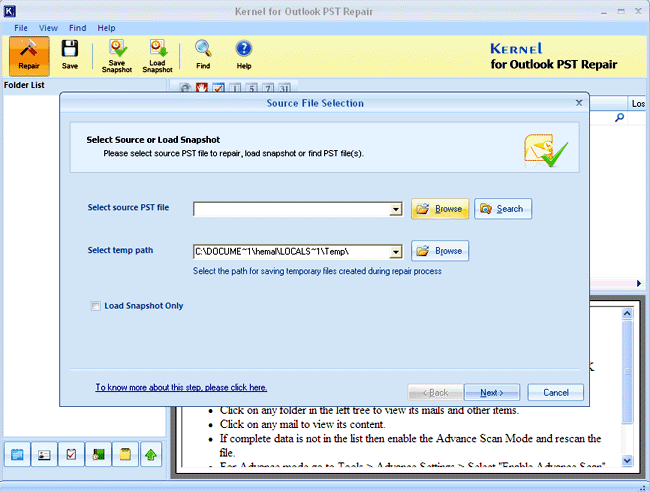Click the Save floppy disk icon
This screenshot has width=650, height=492.
coord(70,48)
